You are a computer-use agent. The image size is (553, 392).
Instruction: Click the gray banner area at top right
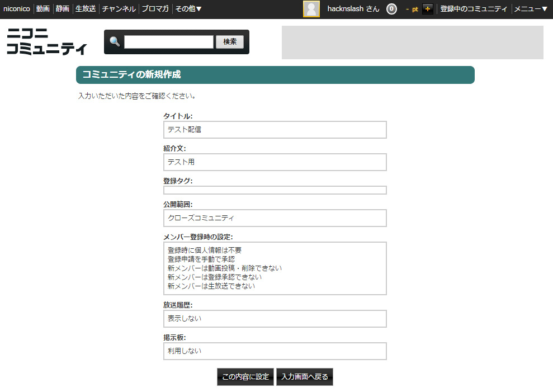tap(412, 42)
